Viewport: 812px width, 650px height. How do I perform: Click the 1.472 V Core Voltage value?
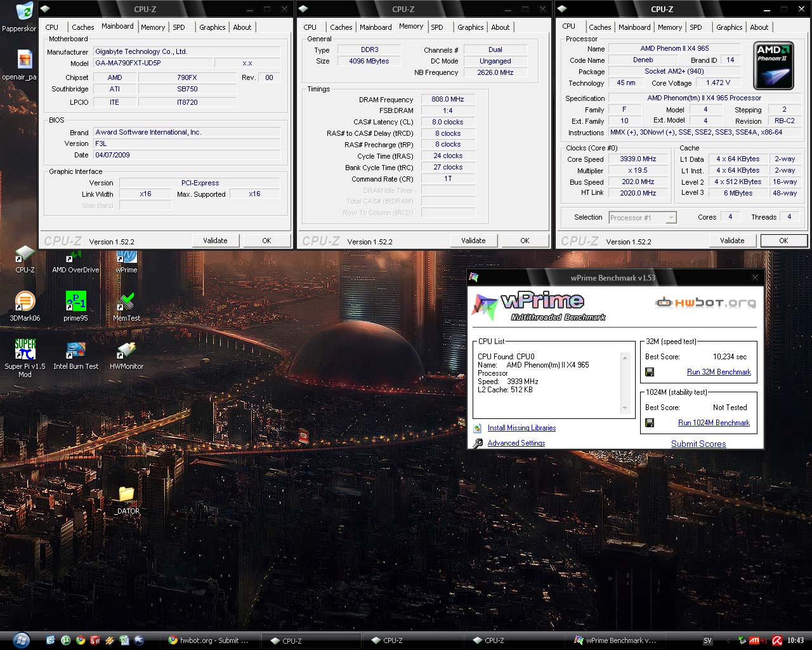718,83
